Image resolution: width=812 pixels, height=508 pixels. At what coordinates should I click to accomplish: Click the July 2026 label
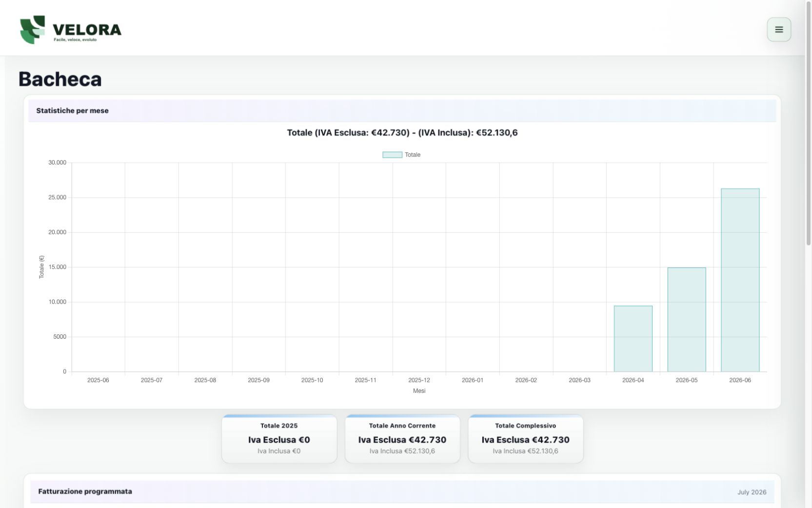click(752, 492)
